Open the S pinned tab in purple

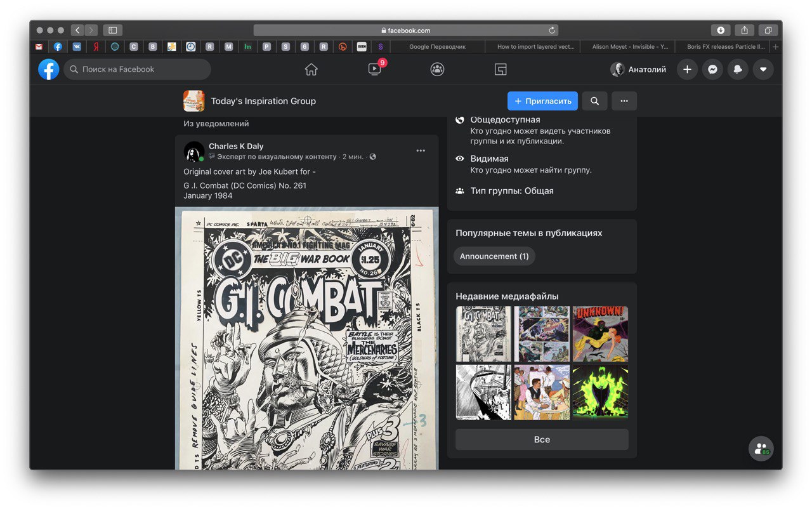click(x=380, y=46)
